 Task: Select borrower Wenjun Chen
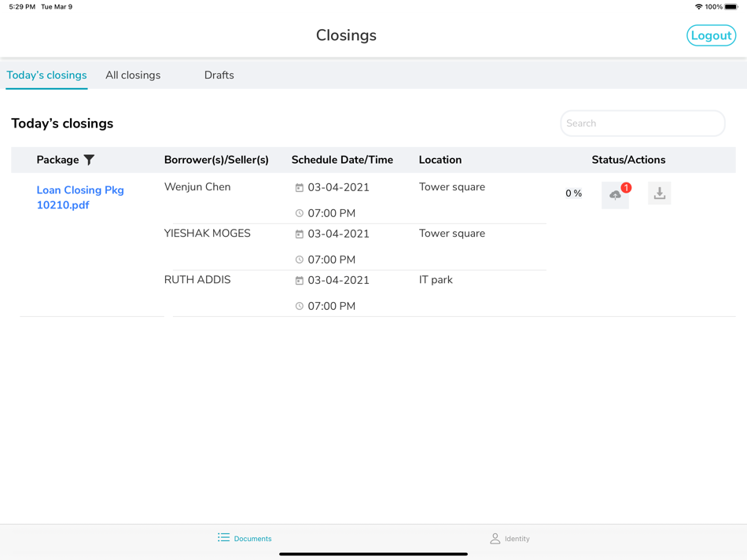click(x=197, y=187)
